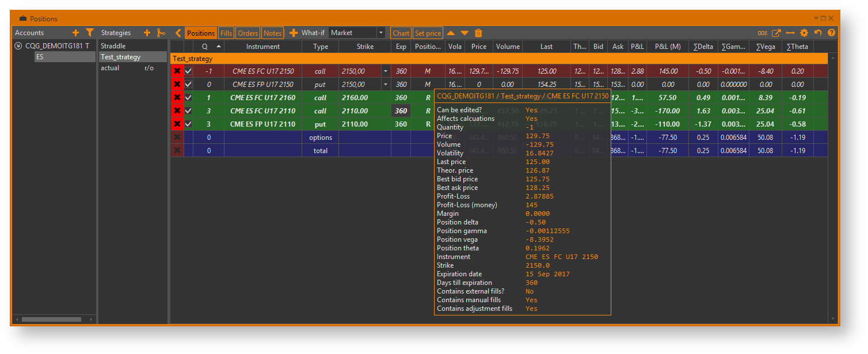The height and width of the screenshot is (354, 868).
Task: Sort by the Q column header
Action: (x=208, y=47)
